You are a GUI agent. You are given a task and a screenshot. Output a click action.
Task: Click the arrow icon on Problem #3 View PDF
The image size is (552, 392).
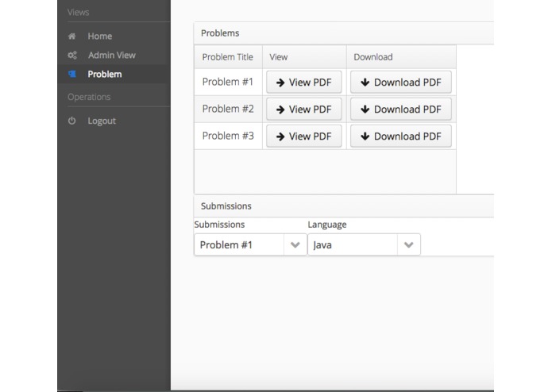pyautogui.click(x=280, y=136)
